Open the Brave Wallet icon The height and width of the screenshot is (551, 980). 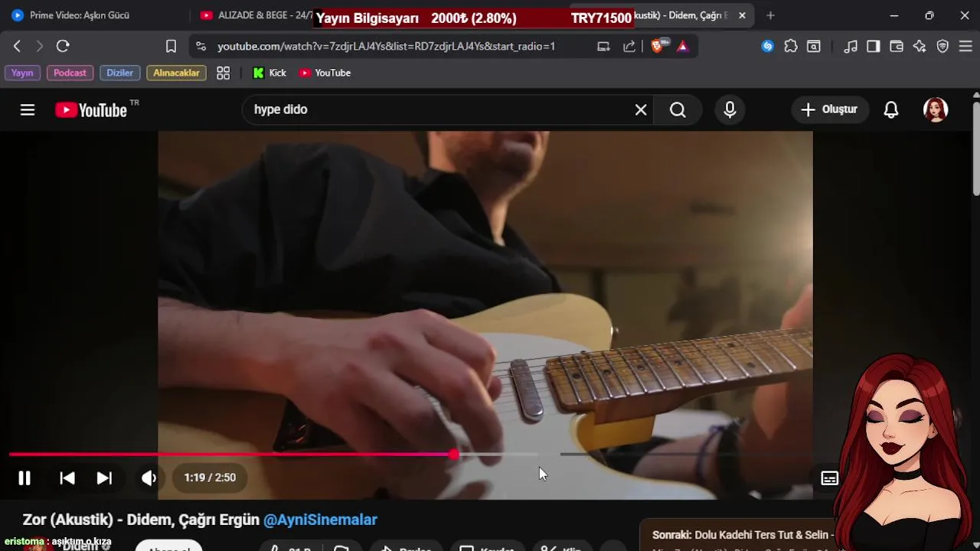[x=897, y=46]
